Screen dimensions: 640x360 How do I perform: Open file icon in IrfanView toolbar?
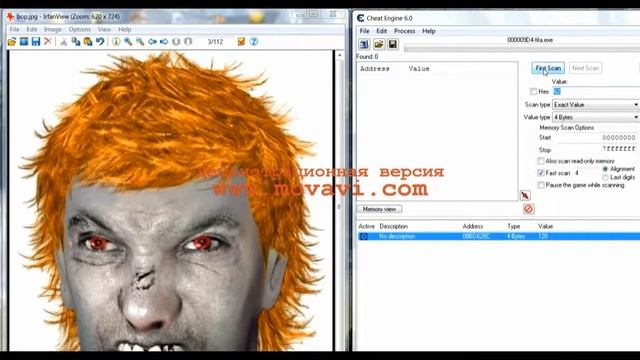[x=12, y=41]
